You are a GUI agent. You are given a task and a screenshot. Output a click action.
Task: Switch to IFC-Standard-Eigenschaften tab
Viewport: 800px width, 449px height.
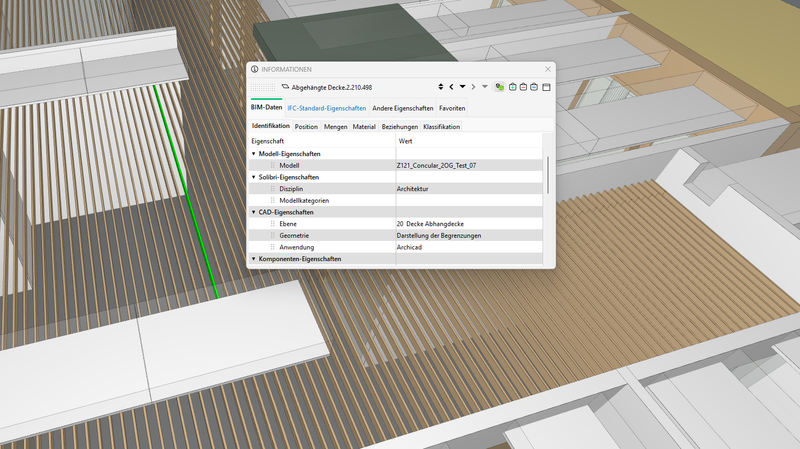(x=326, y=107)
